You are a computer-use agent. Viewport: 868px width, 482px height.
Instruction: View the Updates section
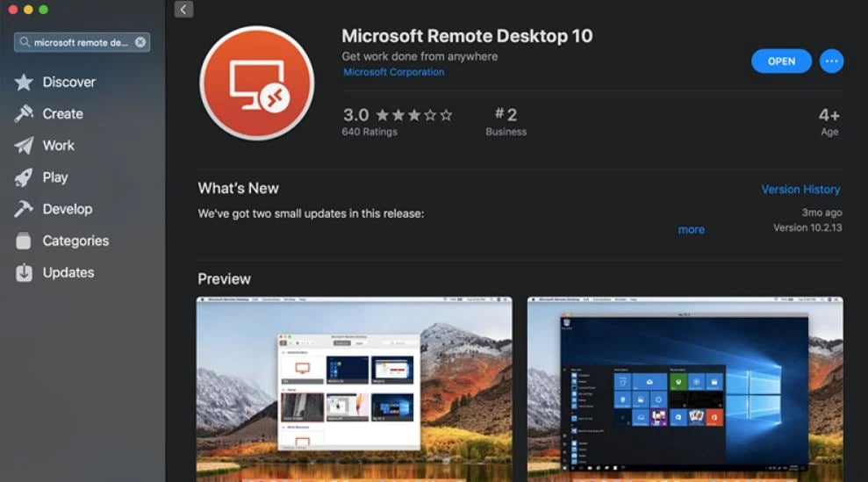point(68,272)
